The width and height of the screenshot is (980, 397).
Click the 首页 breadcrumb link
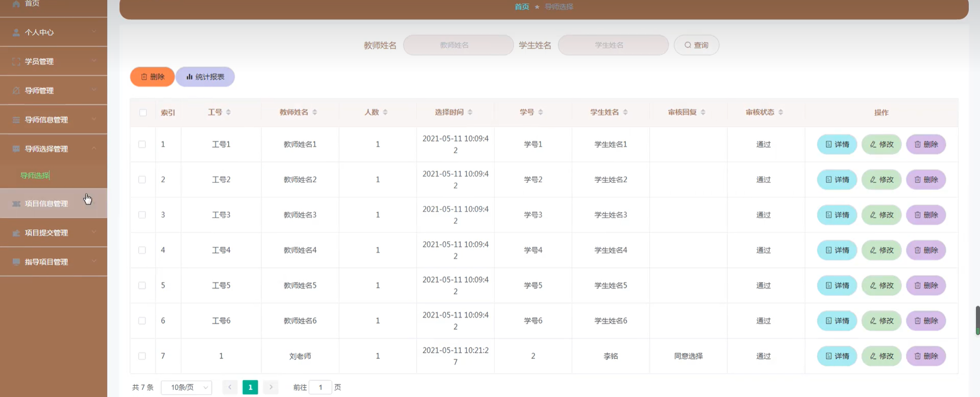[522, 7]
